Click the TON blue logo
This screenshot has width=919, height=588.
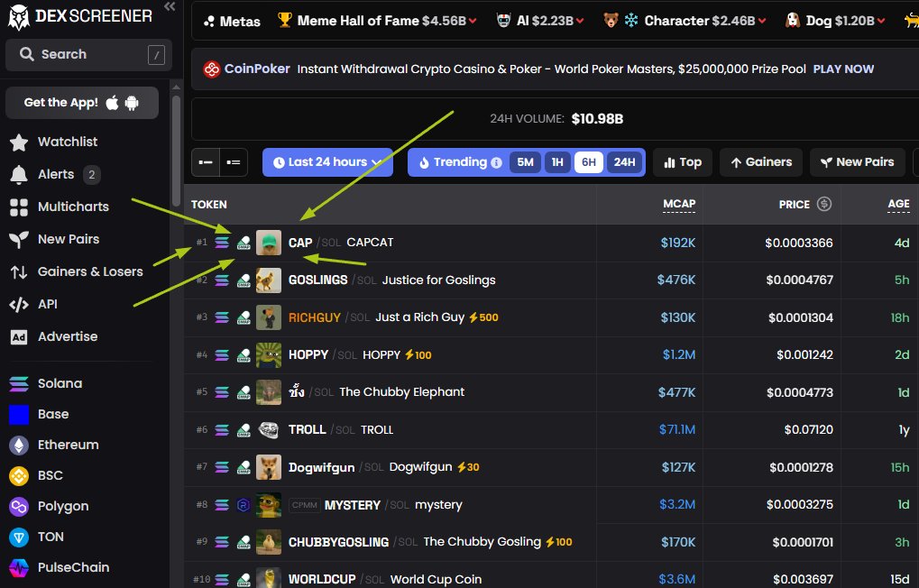pyautogui.click(x=19, y=537)
